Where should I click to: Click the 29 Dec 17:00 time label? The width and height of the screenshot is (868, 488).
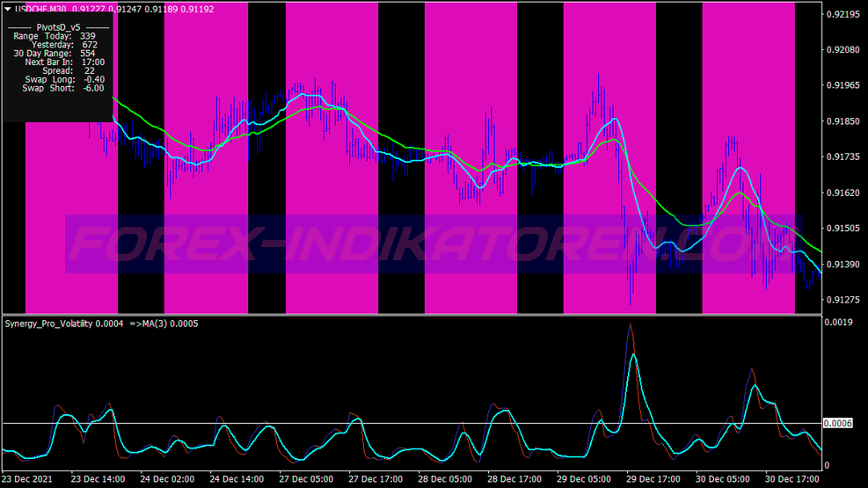(x=653, y=479)
